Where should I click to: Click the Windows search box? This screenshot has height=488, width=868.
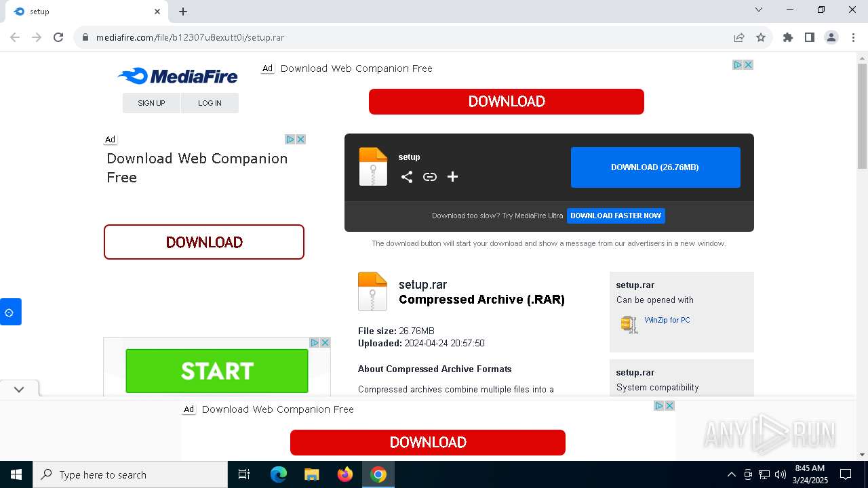[x=130, y=474]
